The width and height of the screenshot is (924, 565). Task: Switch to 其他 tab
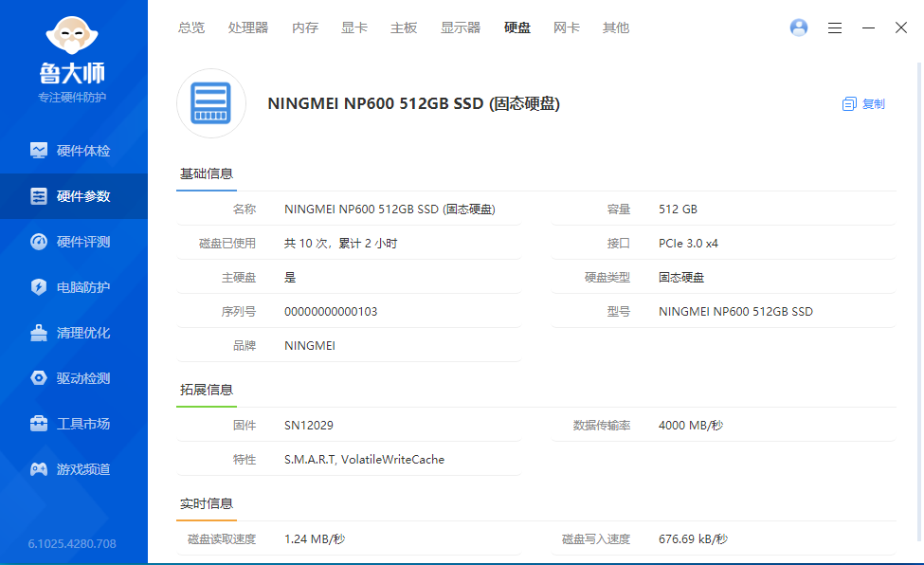pos(616,27)
